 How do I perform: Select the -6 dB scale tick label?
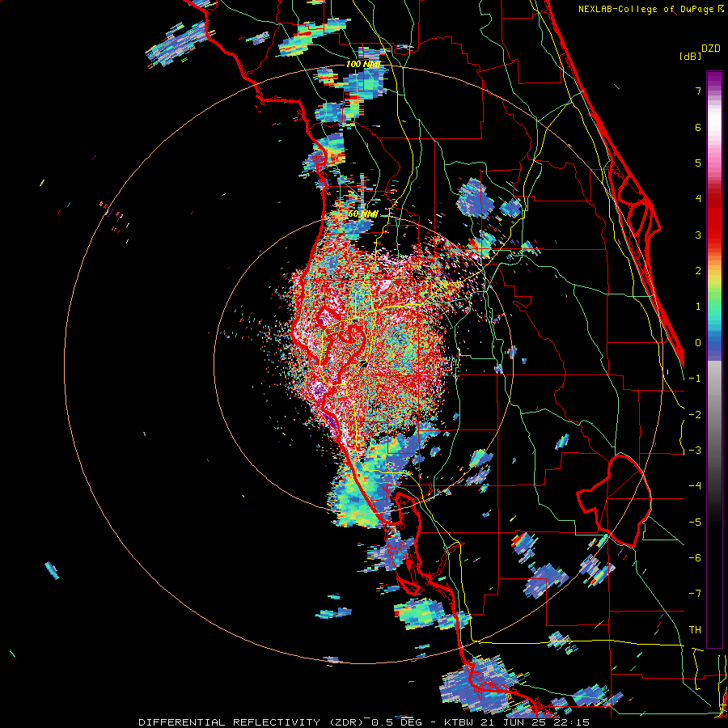[695, 558]
